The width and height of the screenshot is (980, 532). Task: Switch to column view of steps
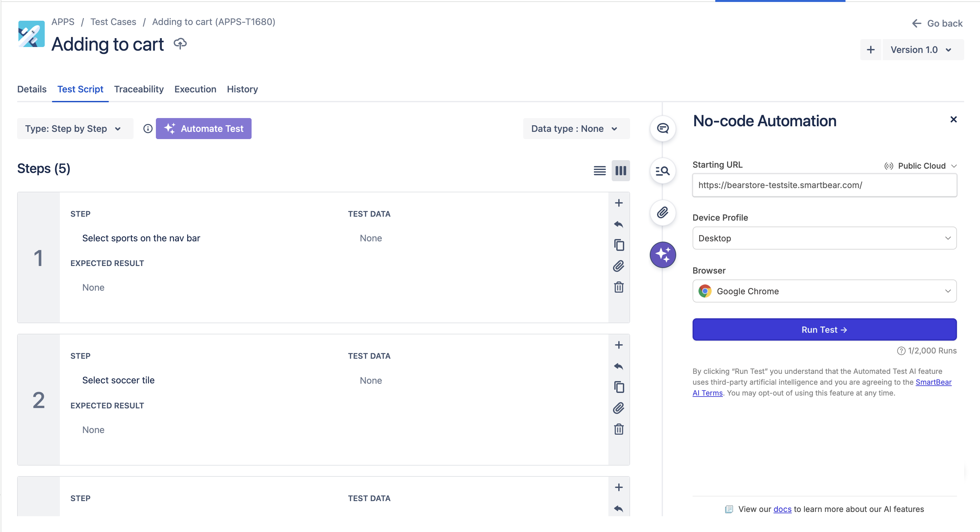(621, 171)
